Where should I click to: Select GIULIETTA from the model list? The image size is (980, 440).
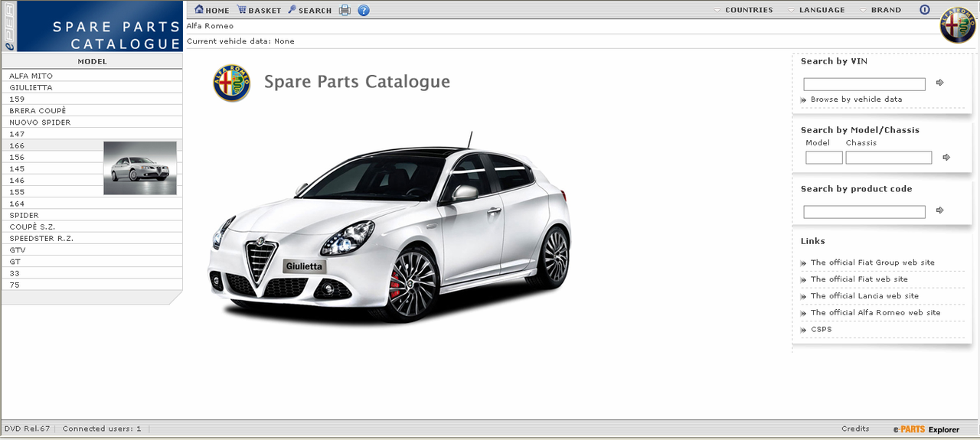(31, 87)
